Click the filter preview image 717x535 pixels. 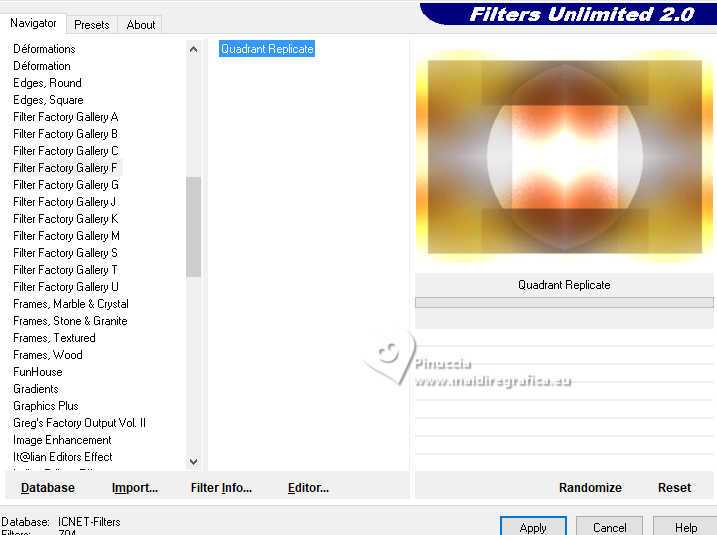click(x=565, y=156)
